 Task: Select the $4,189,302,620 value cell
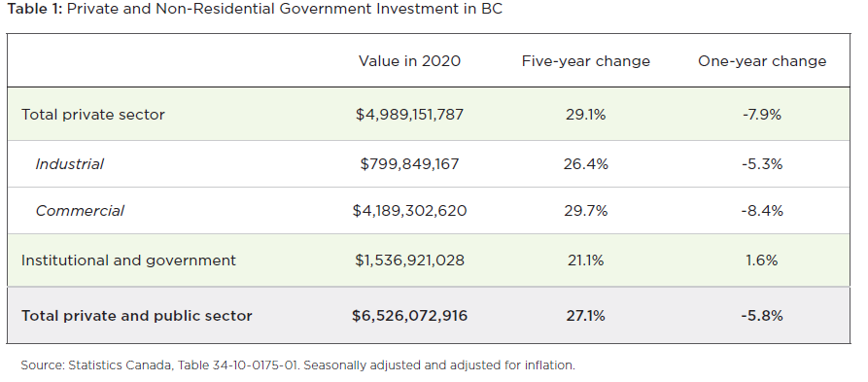pos(409,211)
